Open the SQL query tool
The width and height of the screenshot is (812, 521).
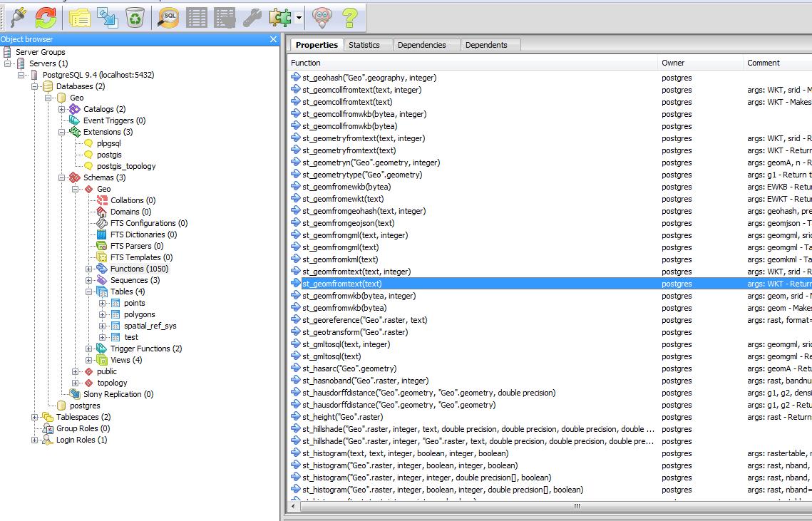[168, 17]
